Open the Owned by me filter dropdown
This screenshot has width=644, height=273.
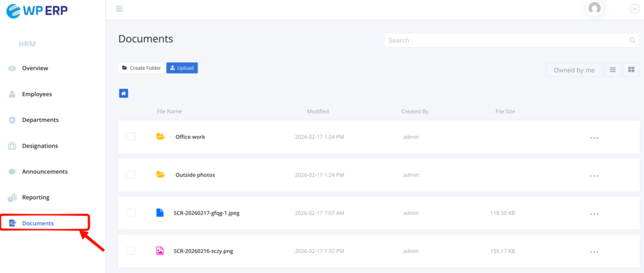pyautogui.click(x=574, y=70)
